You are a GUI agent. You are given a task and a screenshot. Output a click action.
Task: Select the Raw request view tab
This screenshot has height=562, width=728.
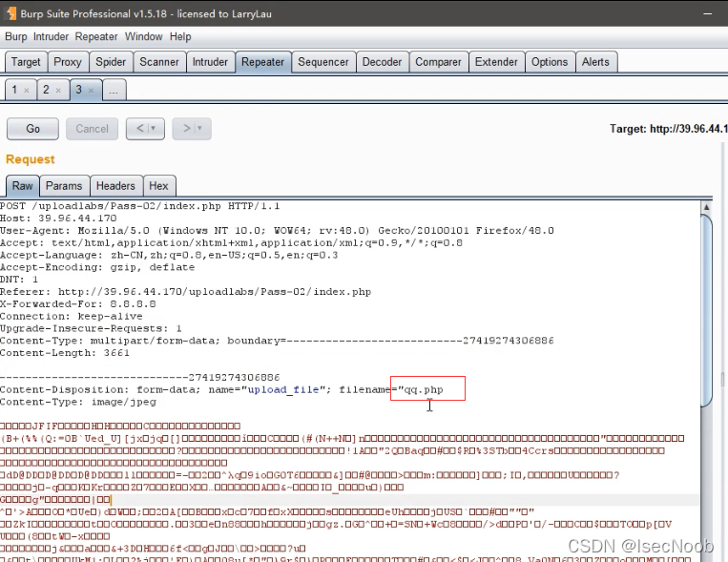pyautogui.click(x=22, y=186)
